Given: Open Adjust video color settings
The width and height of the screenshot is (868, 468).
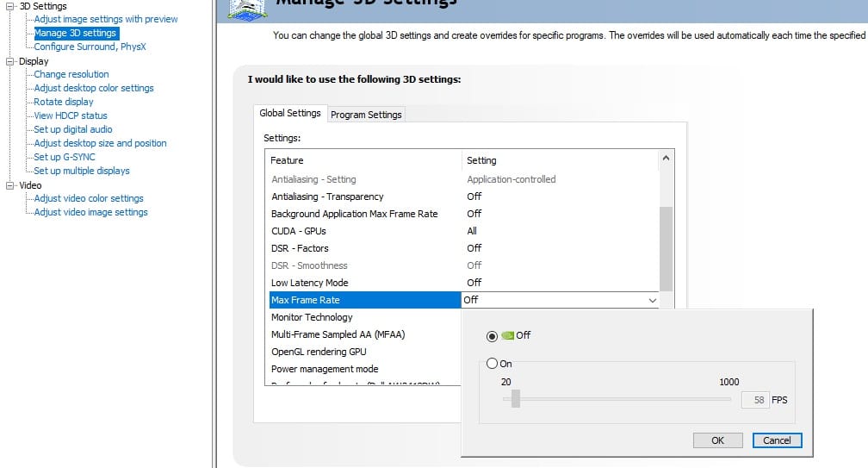Looking at the screenshot, I should pos(89,198).
